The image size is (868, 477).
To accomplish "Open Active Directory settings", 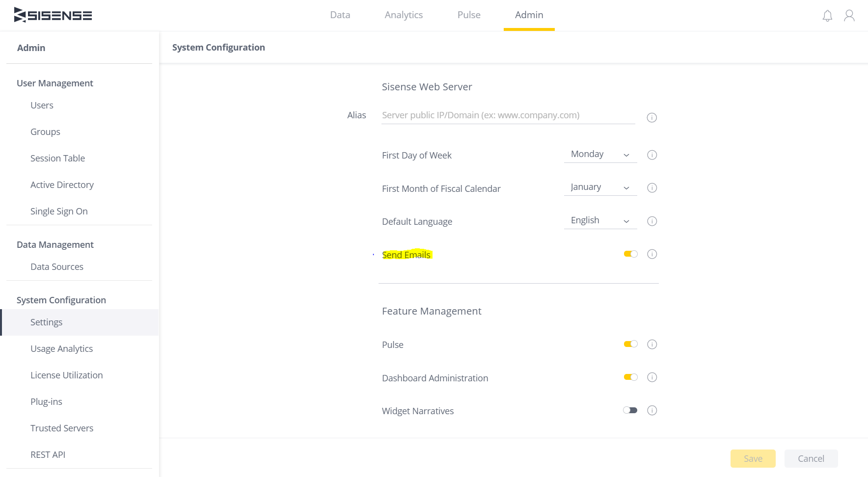I will click(62, 185).
